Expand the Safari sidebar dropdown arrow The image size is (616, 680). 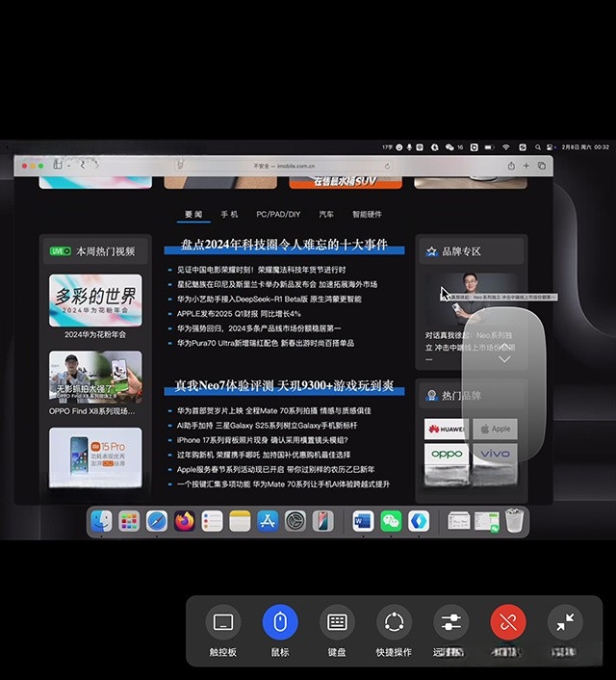coord(68,166)
